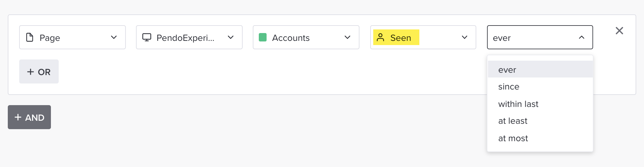The height and width of the screenshot is (167, 644).
Task: Add an AND rule group
Action: click(29, 117)
